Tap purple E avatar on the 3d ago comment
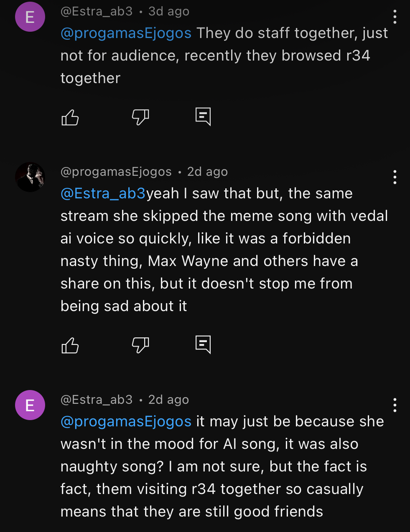The height and width of the screenshot is (532, 410). 30,17
